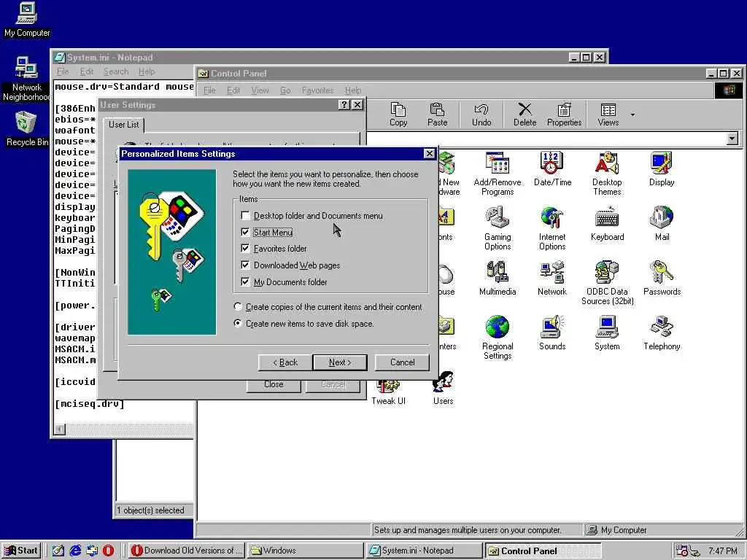Click the Undo toolbar button
The image size is (747, 560).
(481, 114)
